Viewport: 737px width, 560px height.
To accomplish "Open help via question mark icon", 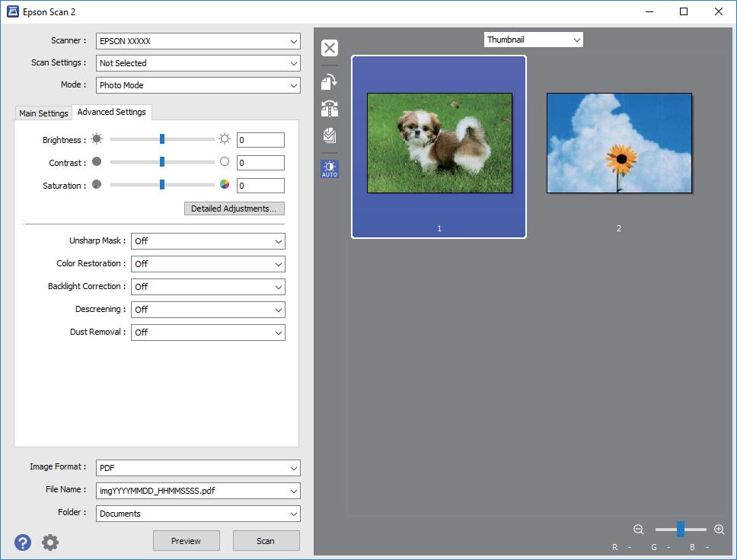I will pos(23,542).
